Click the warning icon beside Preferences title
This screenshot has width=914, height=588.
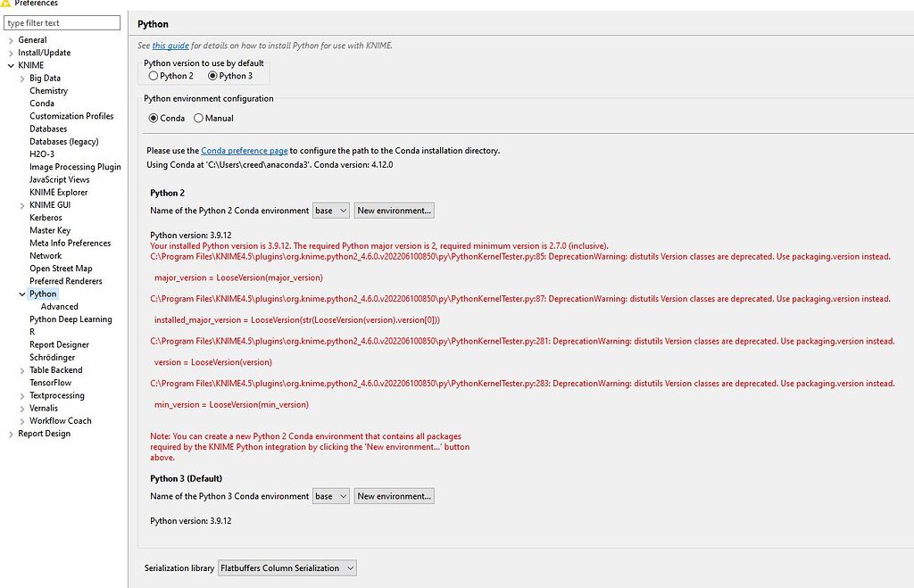click(7, 4)
